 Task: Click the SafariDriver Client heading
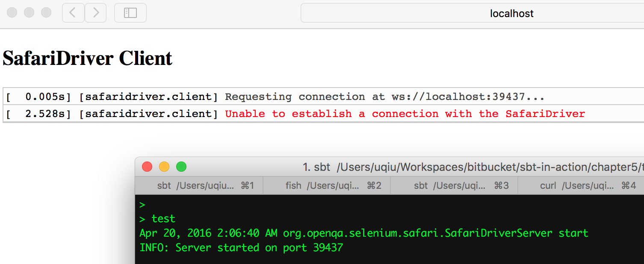(88, 58)
